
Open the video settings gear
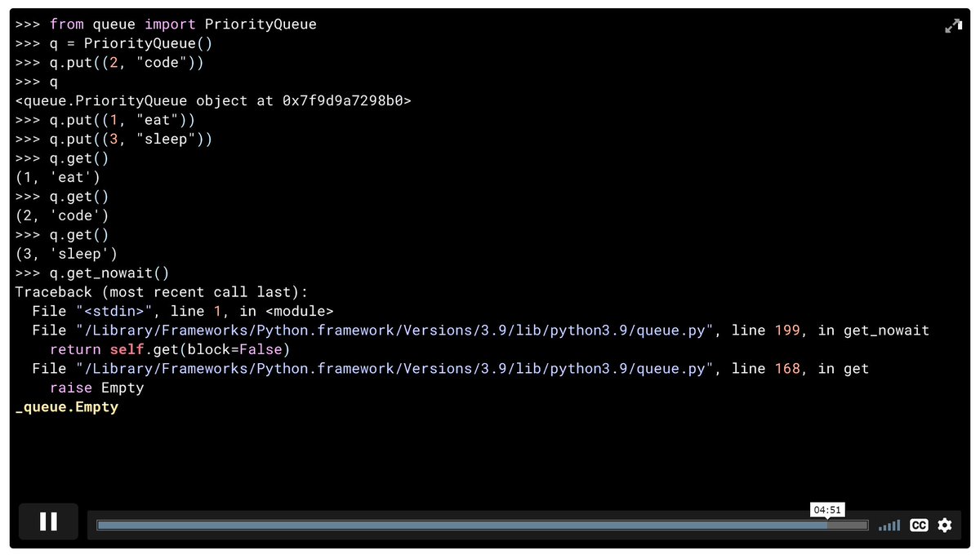tap(945, 526)
